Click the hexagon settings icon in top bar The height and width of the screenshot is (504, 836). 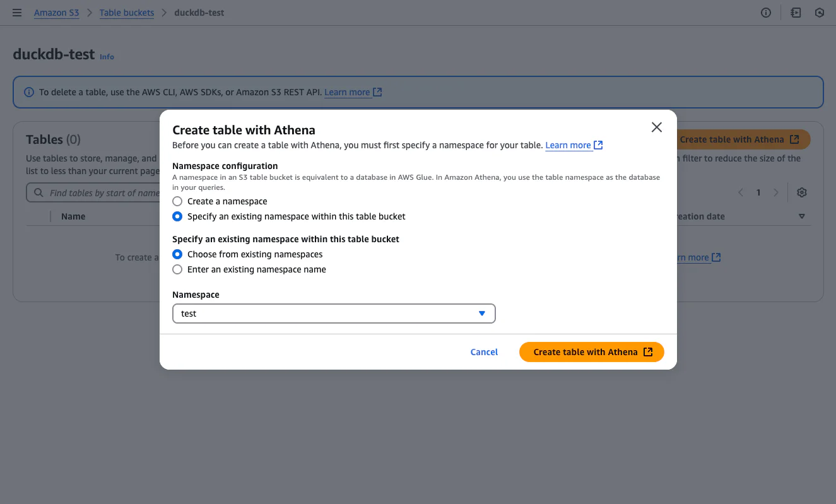[820, 13]
